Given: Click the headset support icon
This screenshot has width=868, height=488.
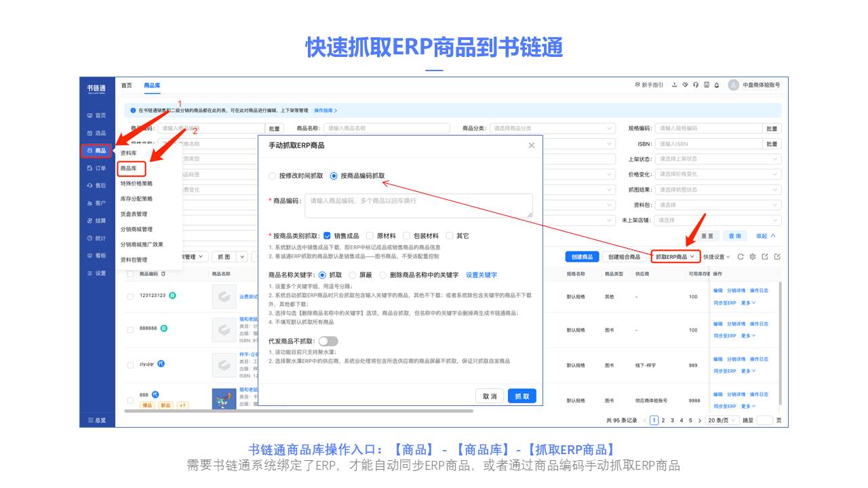Looking at the screenshot, I should point(696,85).
